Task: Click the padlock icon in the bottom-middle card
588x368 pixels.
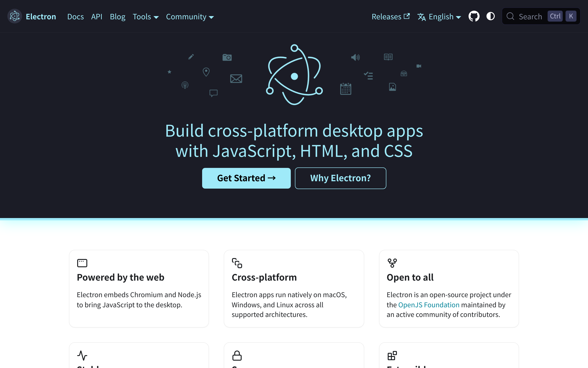Action: pyautogui.click(x=237, y=356)
